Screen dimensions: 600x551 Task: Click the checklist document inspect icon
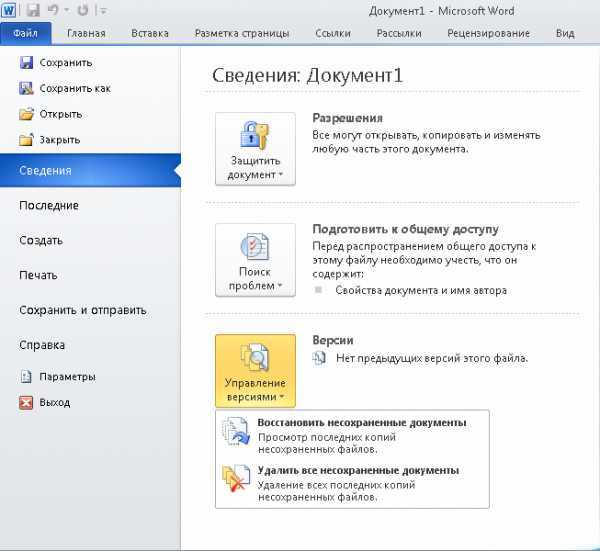point(254,246)
